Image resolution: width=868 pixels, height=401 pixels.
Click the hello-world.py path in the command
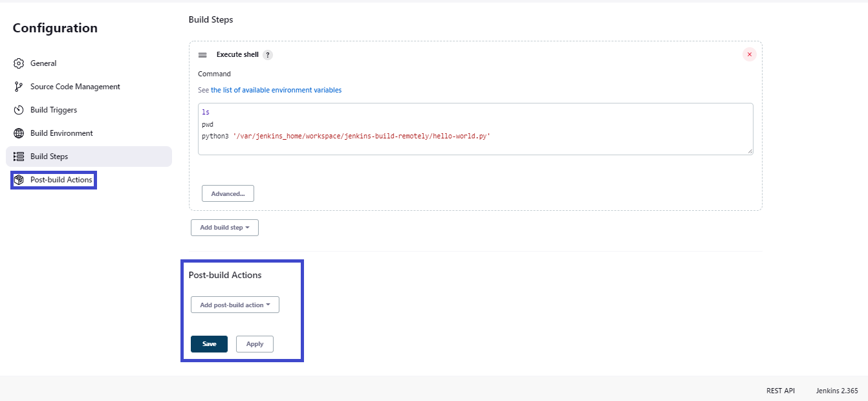(362, 136)
